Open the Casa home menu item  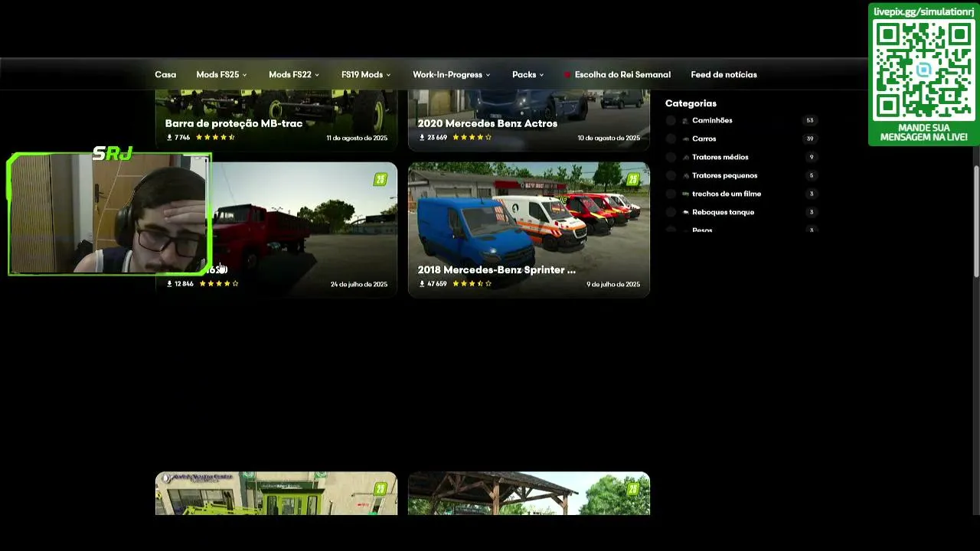(165, 75)
